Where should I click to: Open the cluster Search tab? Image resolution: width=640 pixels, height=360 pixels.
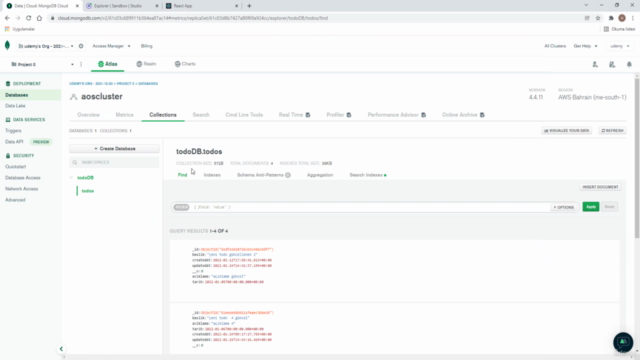(x=201, y=115)
